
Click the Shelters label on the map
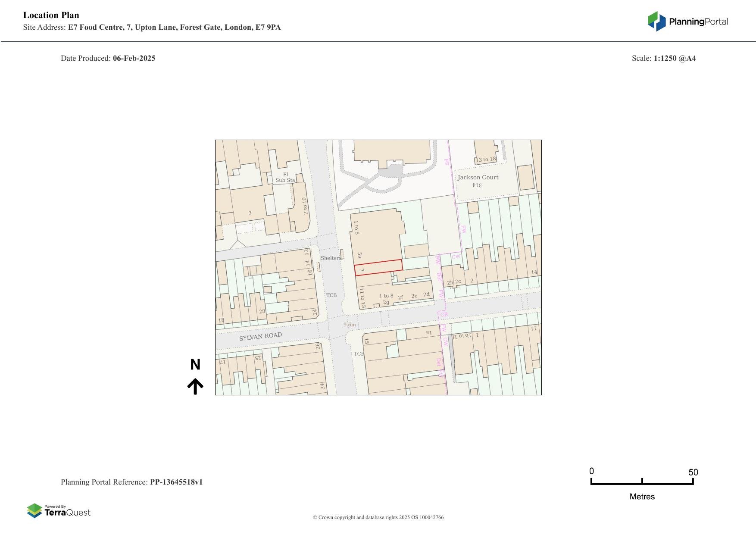[x=331, y=258]
